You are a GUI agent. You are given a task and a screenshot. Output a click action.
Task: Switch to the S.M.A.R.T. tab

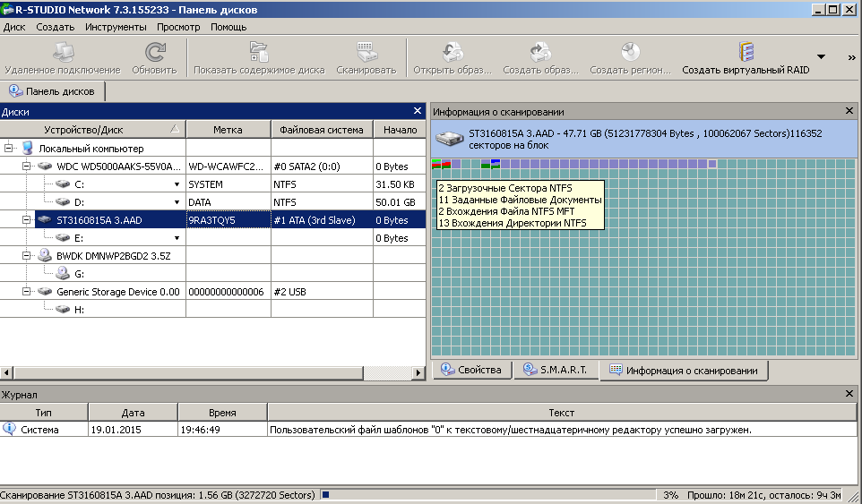point(556,370)
